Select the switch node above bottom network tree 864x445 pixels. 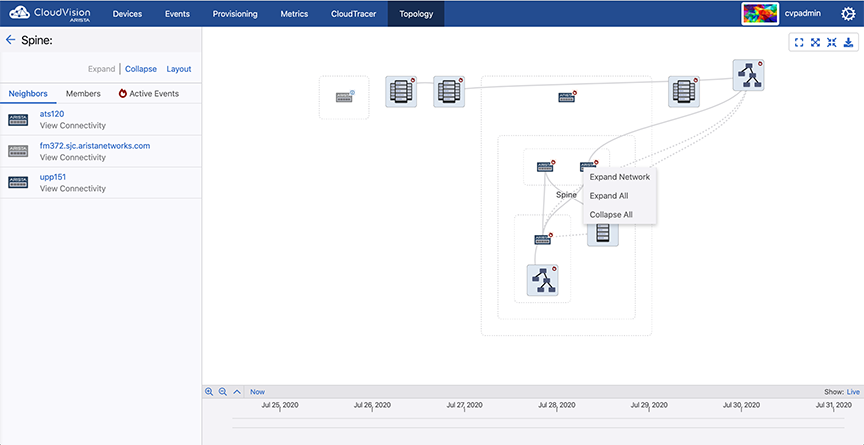click(543, 239)
